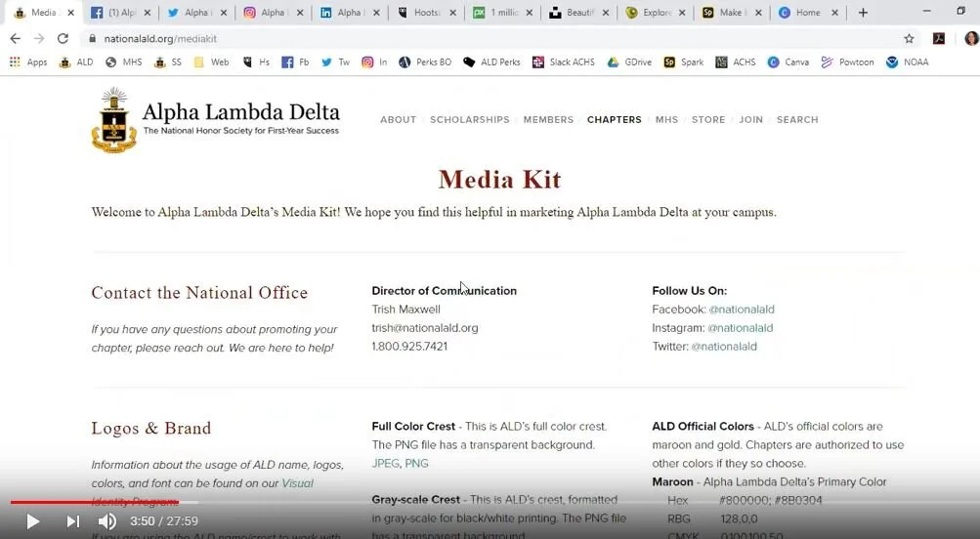Open the MHS bookmark

(x=124, y=62)
